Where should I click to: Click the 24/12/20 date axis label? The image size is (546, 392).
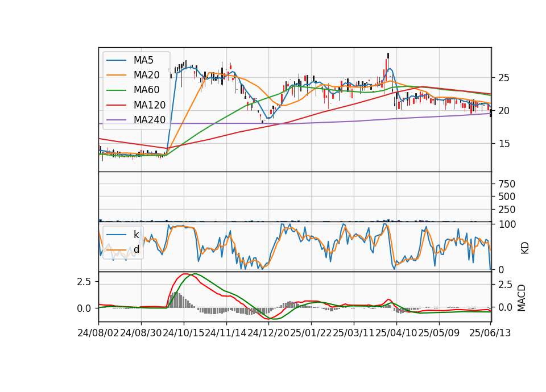[268, 333]
